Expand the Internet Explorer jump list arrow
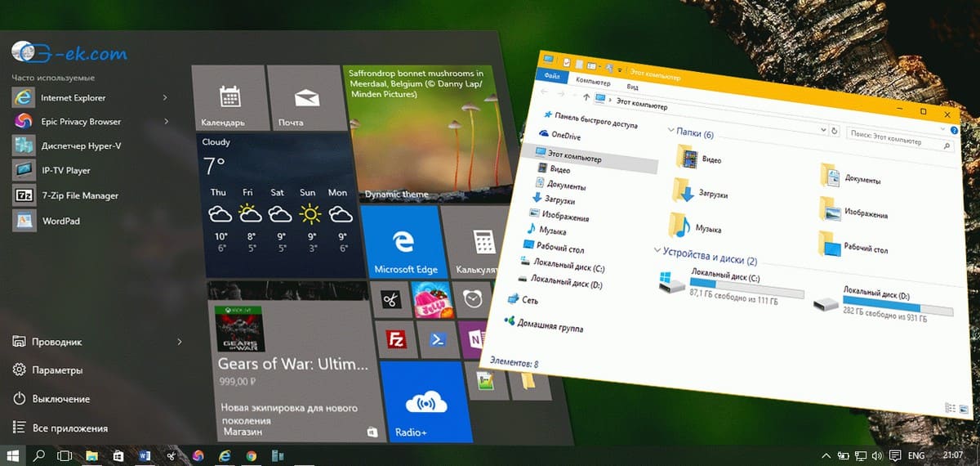This screenshot has width=980, height=466. coord(166,98)
